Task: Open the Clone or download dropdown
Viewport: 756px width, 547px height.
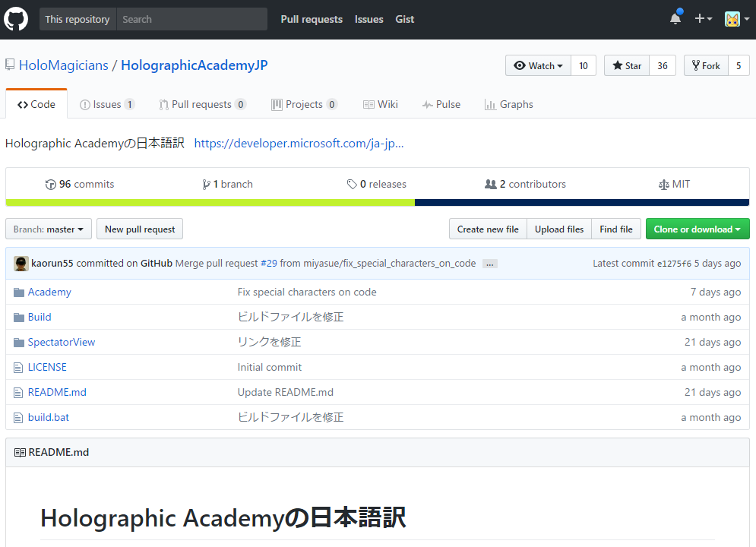Action: [x=697, y=229]
